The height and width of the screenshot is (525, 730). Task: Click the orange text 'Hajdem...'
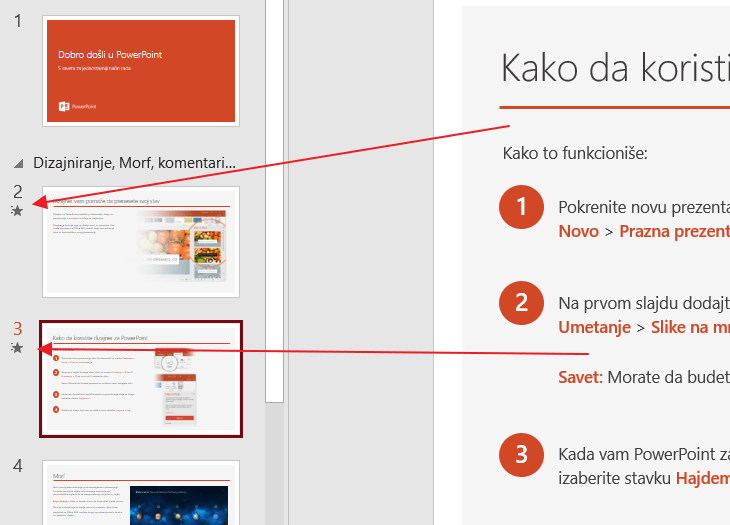click(x=703, y=478)
